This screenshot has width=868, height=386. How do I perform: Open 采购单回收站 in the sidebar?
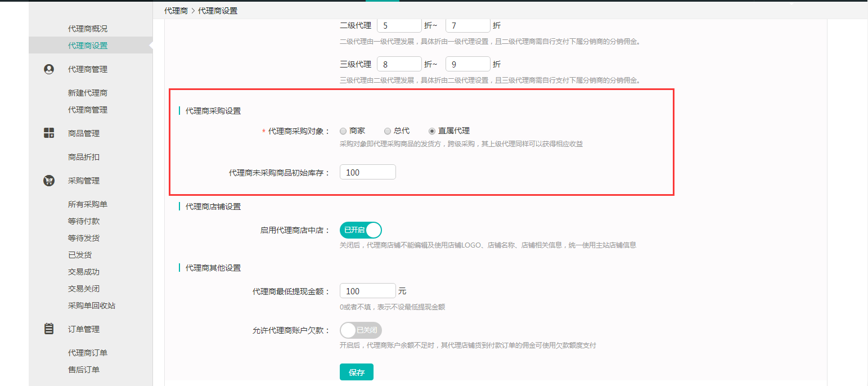click(91, 306)
